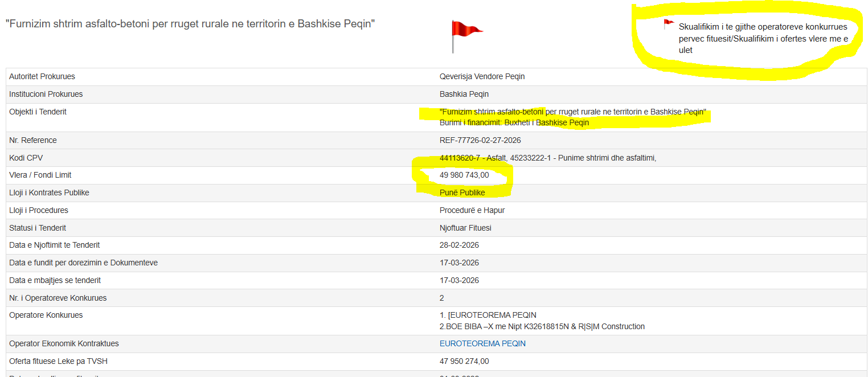868x377 pixels.
Task: Click the winning offer value 47 950 274,00
Action: pyautogui.click(x=464, y=361)
